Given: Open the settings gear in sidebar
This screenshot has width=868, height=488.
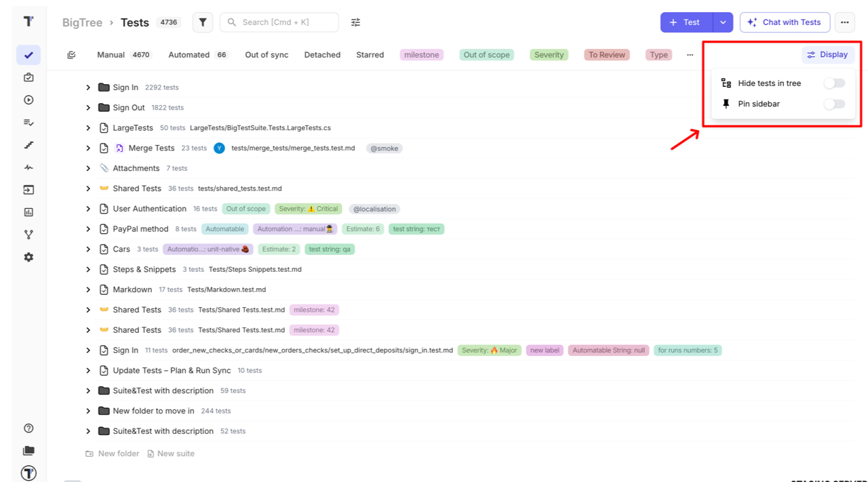Looking at the screenshot, I should (28, 258).
